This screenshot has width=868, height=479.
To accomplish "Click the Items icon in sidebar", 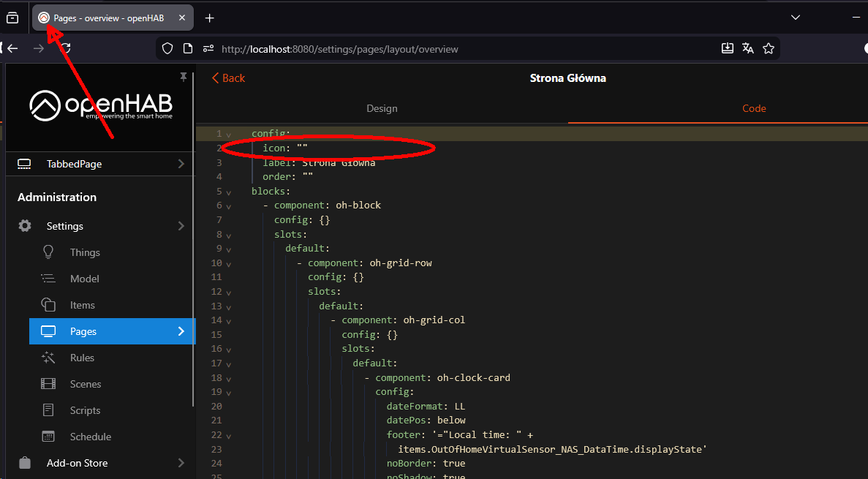I will 48,305.
